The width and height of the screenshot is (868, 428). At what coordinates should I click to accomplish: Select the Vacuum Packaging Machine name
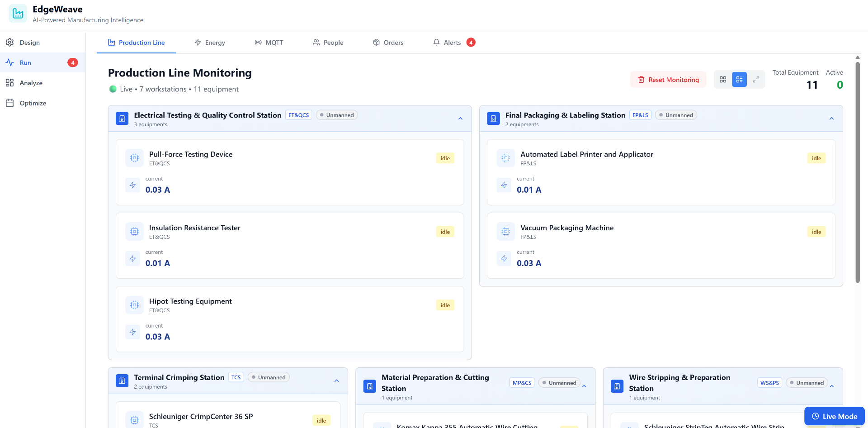567,228
